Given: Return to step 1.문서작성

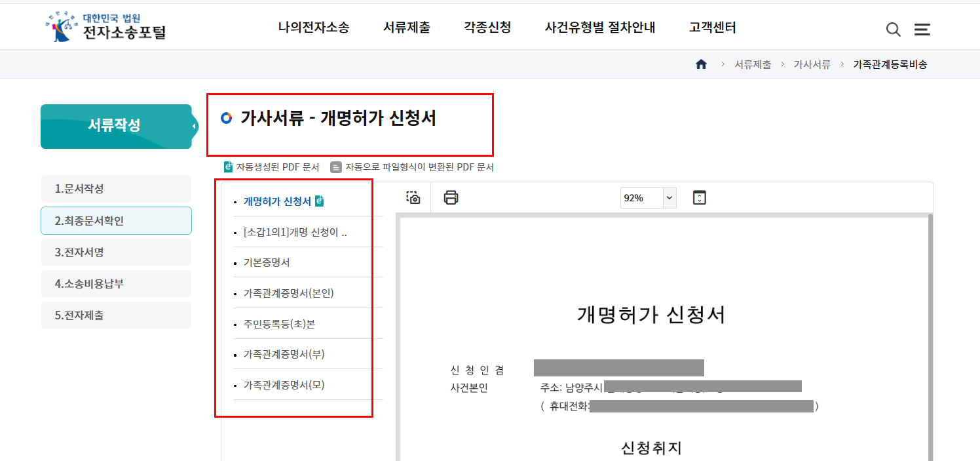Looking at the screenshot, I should coord(116,189).
